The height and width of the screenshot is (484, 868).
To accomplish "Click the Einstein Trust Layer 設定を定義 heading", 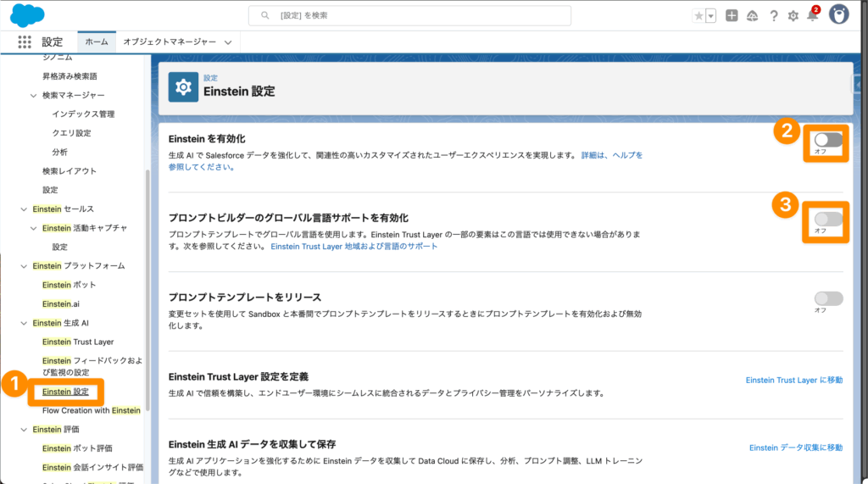I will (238, 377).
